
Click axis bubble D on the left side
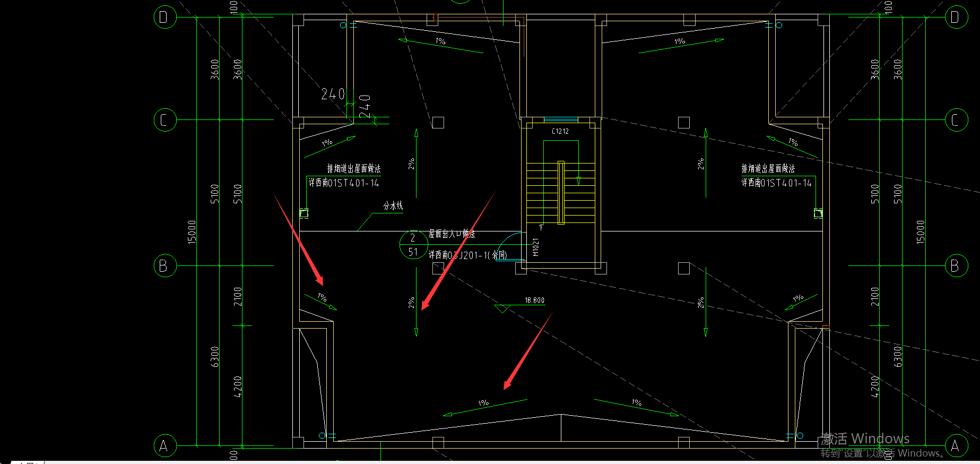point(164,18)
